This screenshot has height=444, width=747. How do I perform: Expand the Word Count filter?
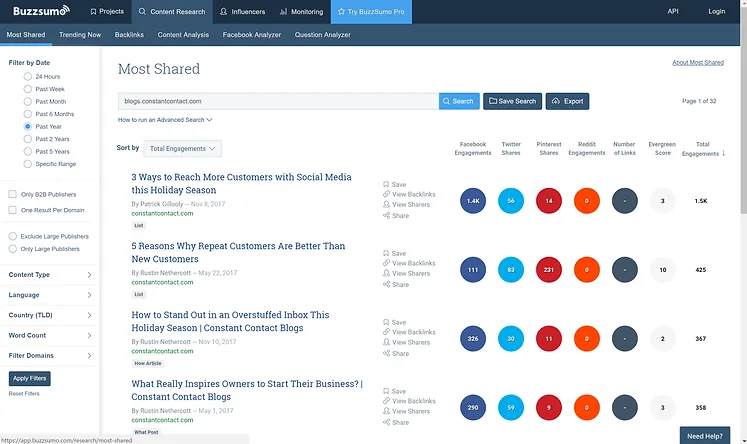pyautogui.click(x=50, y=335)
